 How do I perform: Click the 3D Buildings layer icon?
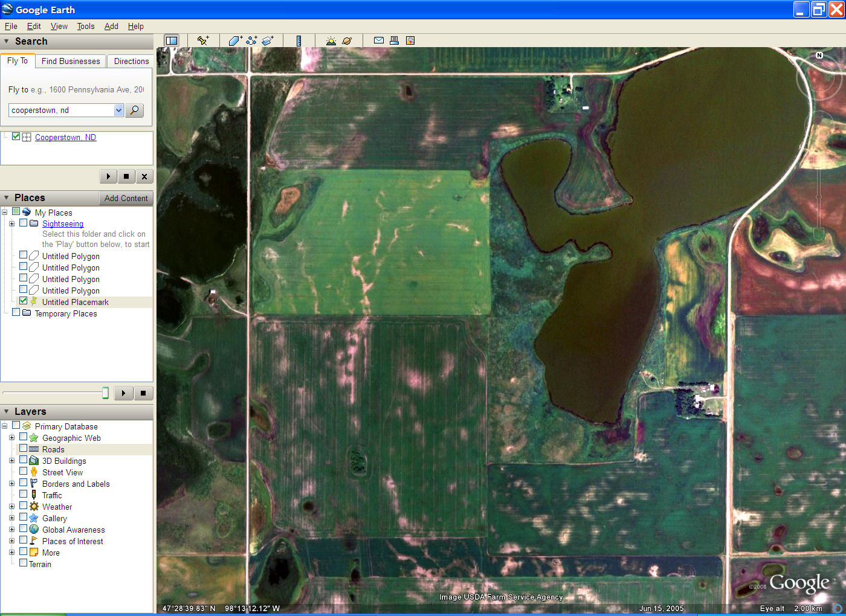point(34,460)
